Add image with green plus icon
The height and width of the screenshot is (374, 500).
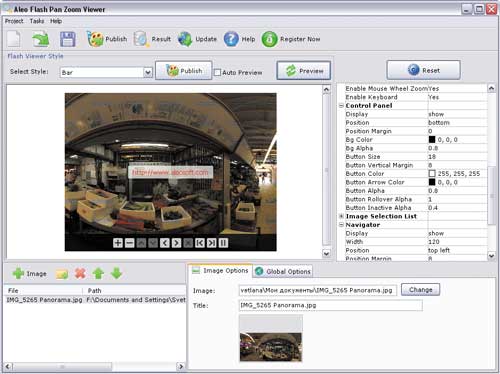[18, 274]
